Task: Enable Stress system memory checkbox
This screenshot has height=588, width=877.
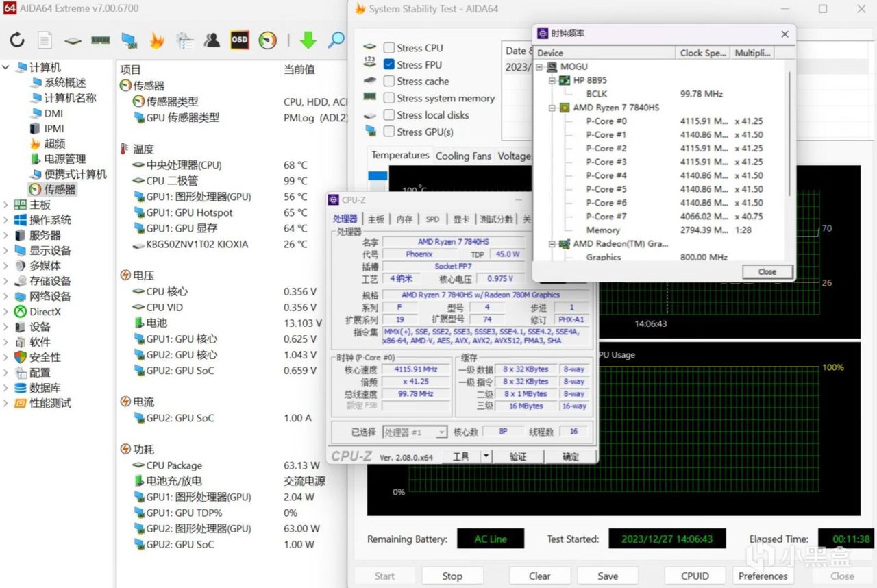Action: [x=389, y=98]
